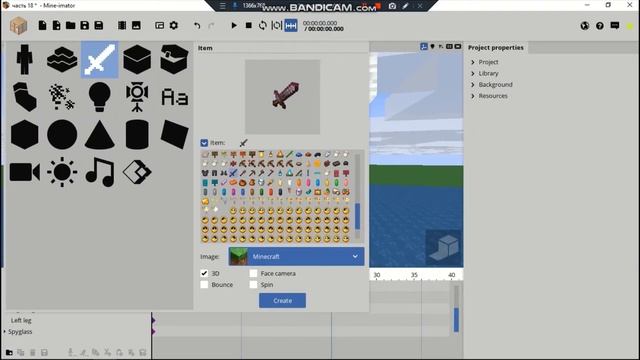The width and height of the screenshot is (640, 360).
Task: Select the Camera object icon
Action: (24, 172)
